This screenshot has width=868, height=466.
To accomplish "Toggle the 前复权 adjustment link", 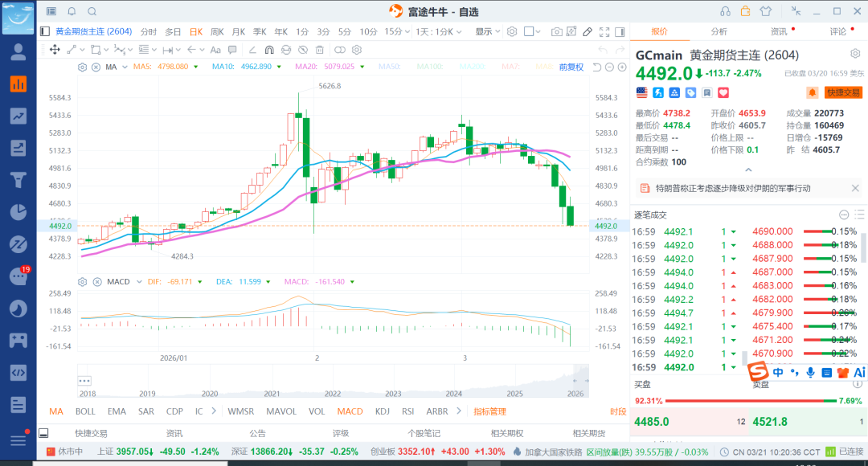I will pyautogui.click(x=571, y=67).
